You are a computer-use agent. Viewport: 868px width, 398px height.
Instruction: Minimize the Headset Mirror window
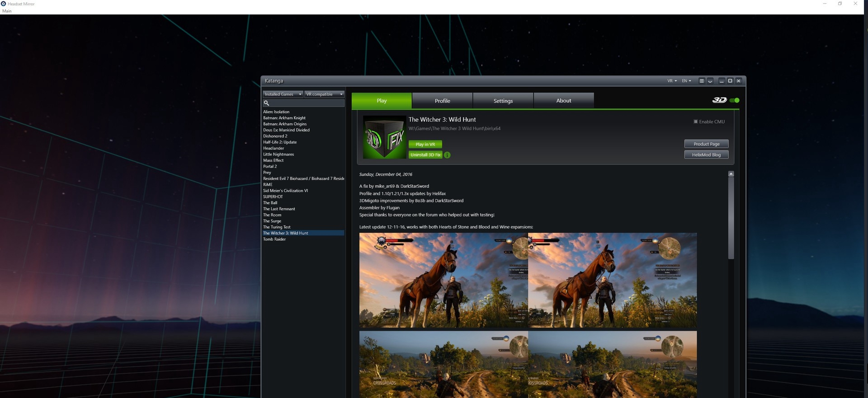click(x=825, y=4)
